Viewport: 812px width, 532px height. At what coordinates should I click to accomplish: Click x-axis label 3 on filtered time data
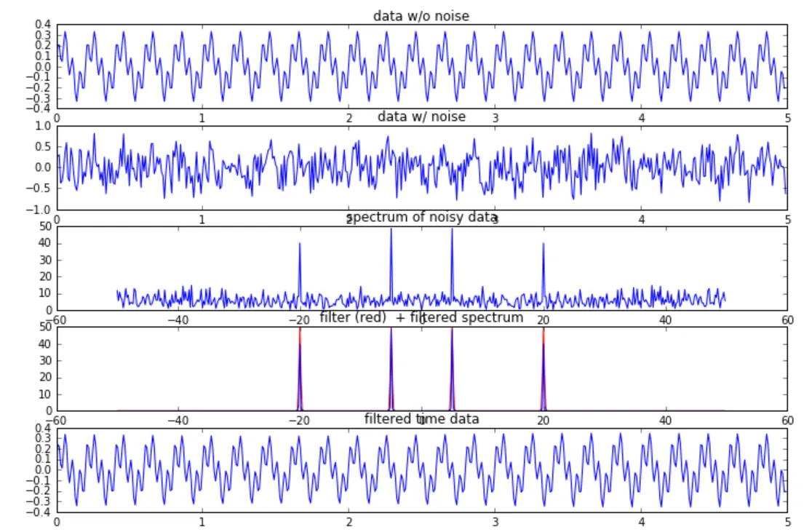[495, 522]
